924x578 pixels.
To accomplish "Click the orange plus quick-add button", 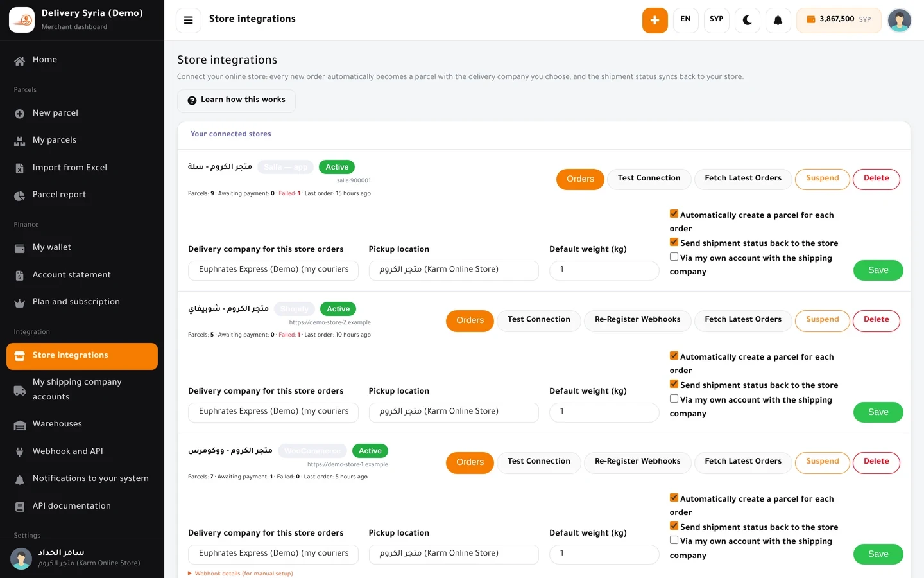I will [654, 20].
